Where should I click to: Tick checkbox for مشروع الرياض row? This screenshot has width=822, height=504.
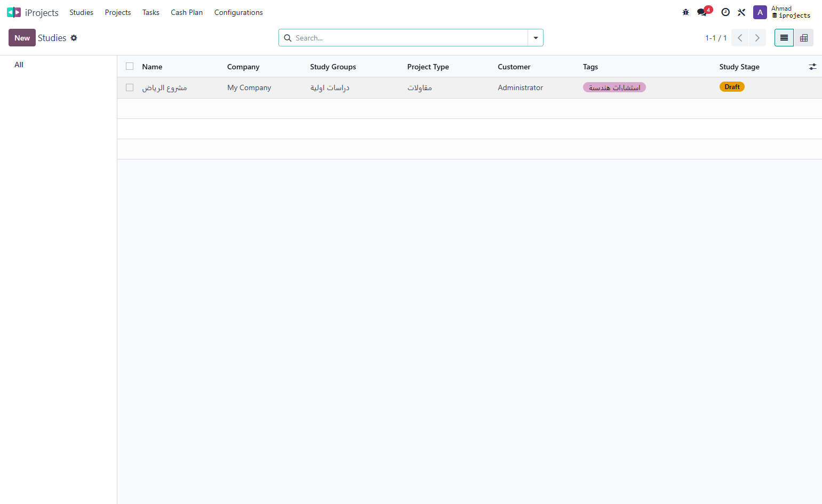[130, 87]
